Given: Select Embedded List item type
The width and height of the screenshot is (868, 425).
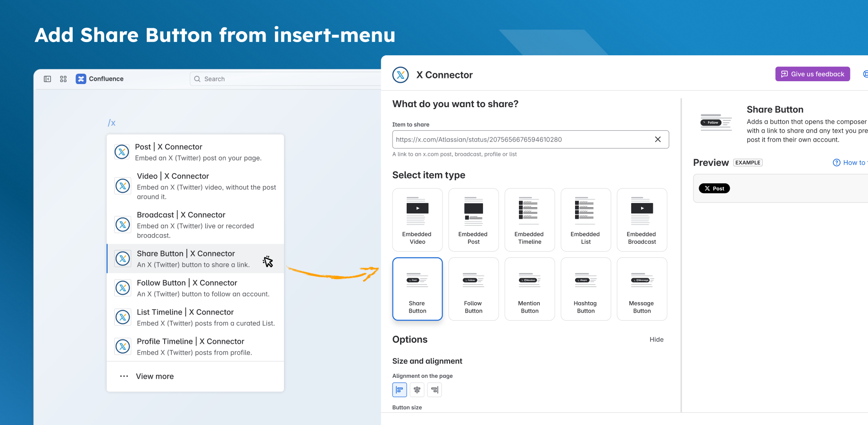Looking at the screenshot, I should click(586, 220).
